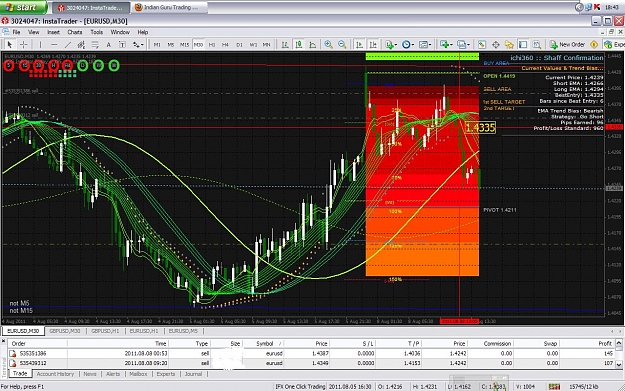Switch to the GBPUSD,M30 chart tab
The width and height of the screenshot is (625, 391).
click(65, 331)
